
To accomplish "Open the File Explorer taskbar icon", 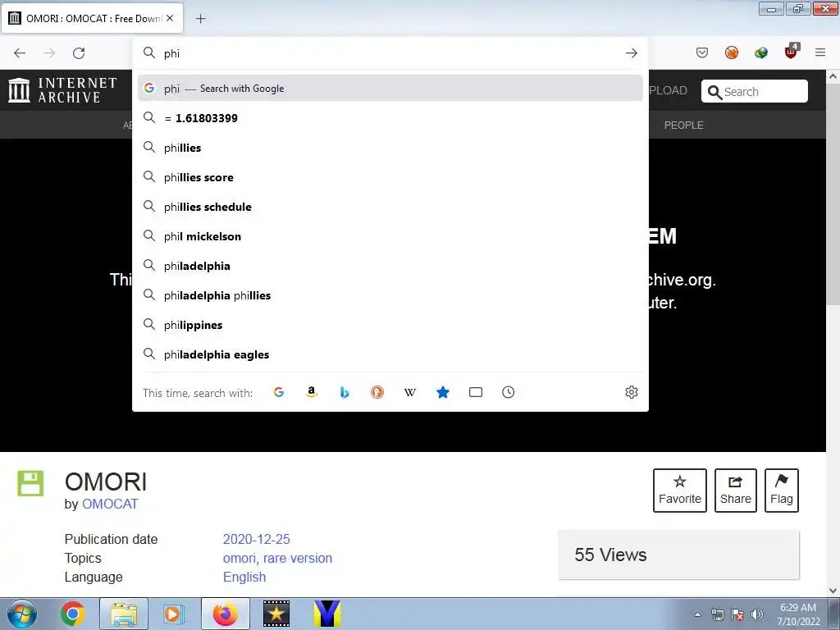I will pyautogui.click(x=124, y=614).
